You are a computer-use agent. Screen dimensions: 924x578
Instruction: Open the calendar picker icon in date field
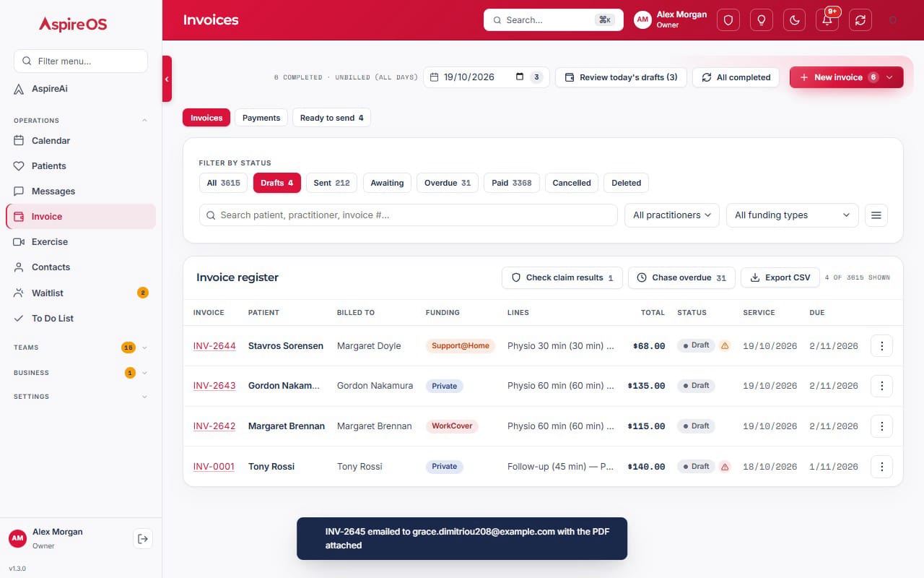point(520,77)
